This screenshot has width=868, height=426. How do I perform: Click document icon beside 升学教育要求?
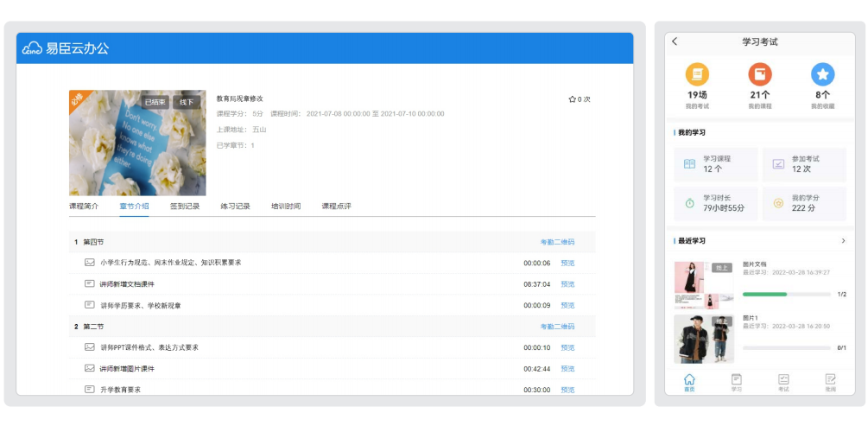point(90,390)
